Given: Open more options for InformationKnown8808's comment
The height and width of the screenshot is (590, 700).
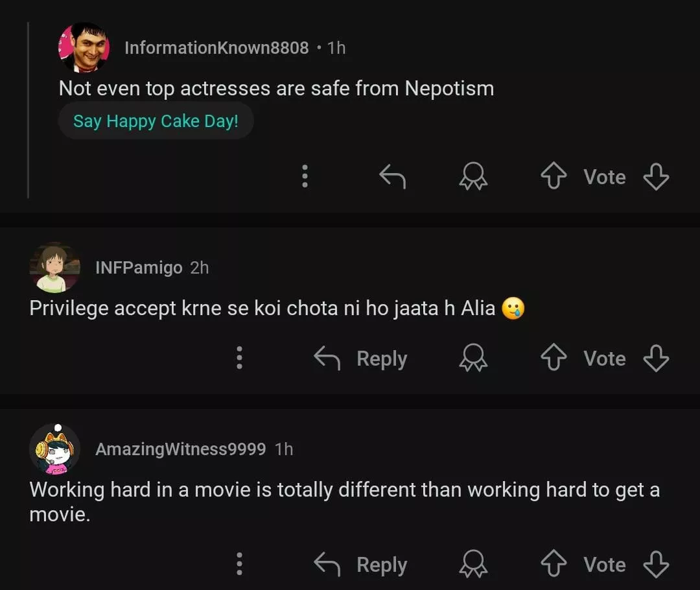Looking at the screenshot, I should (305, 177).
